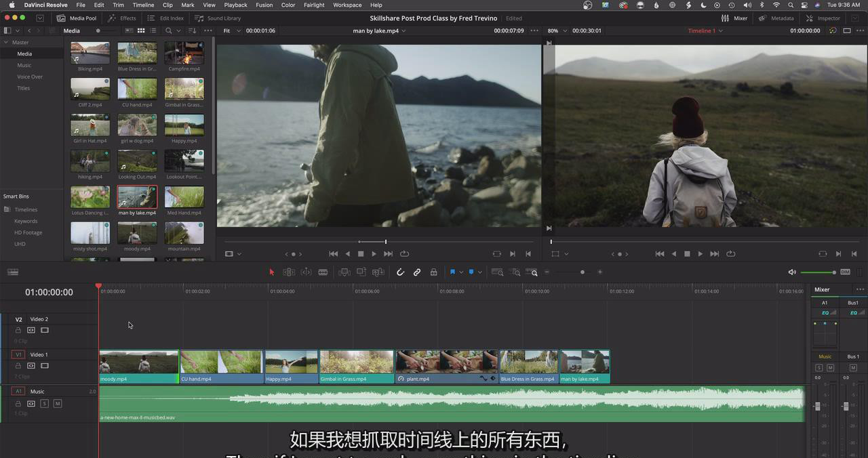Collapse the Master bin tree
This screenshot has height=458, width=868.
(6, 42)
